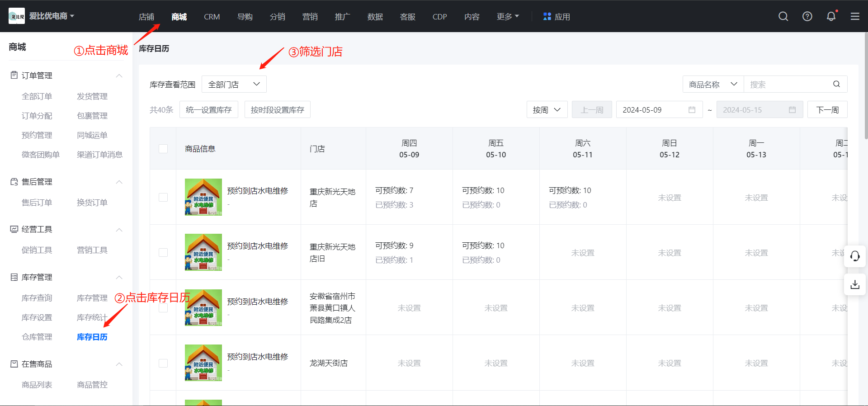Toggle the select-all checkbox in table header
Screen dimensions: 868x406
pyautogui.click(x=163, y=149)
